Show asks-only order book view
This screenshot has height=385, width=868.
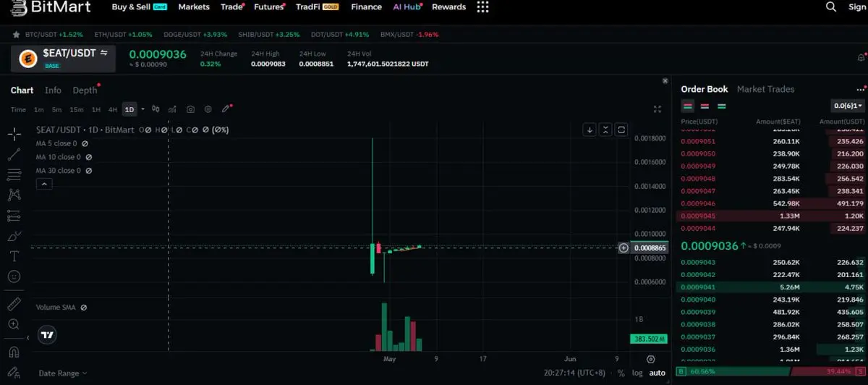click(x=705, y=106)
